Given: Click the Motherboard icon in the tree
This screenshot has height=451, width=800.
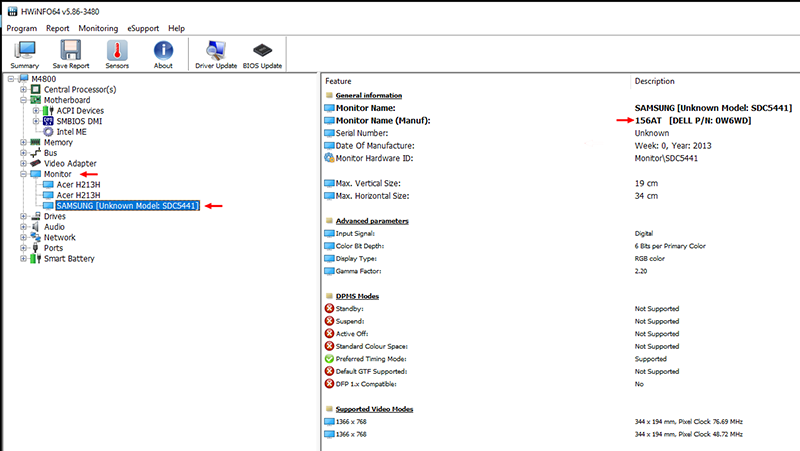Looking at the screenshot, I should (36, 100).
